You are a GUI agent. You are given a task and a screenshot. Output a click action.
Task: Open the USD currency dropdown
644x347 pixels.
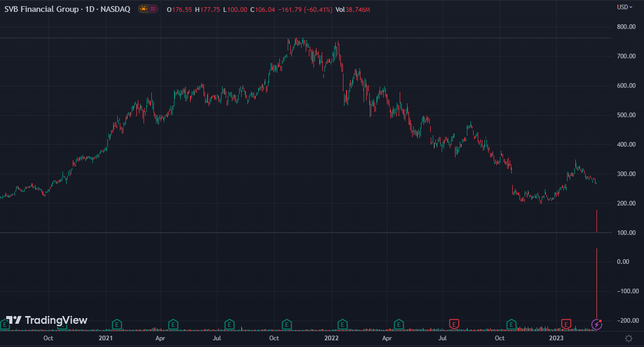pos(625,7)
